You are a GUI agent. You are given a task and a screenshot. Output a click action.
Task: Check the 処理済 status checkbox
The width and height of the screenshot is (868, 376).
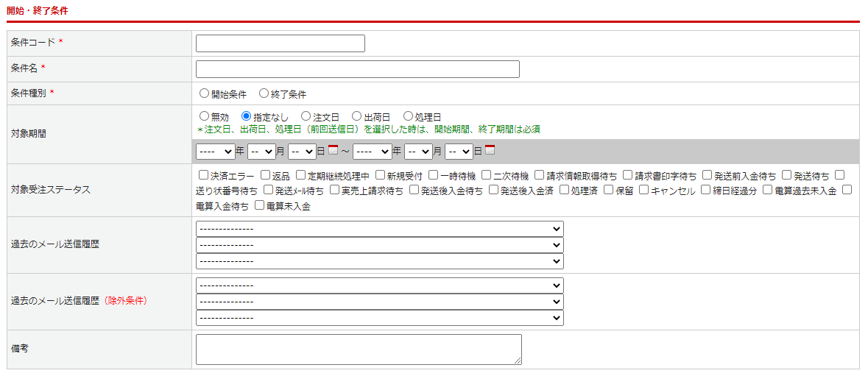click(565, 190)
